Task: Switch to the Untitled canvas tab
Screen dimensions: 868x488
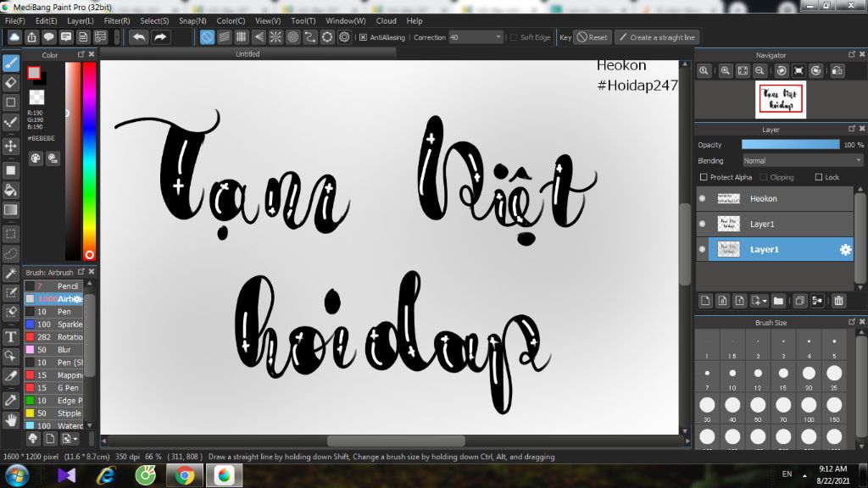Action: click(x=248, y=53)
